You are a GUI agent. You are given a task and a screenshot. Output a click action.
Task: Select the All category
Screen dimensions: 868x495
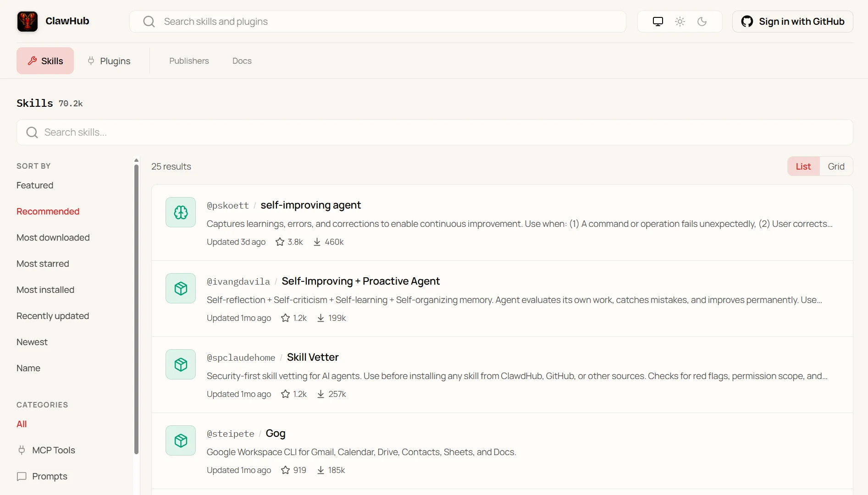tap(22, 424)
